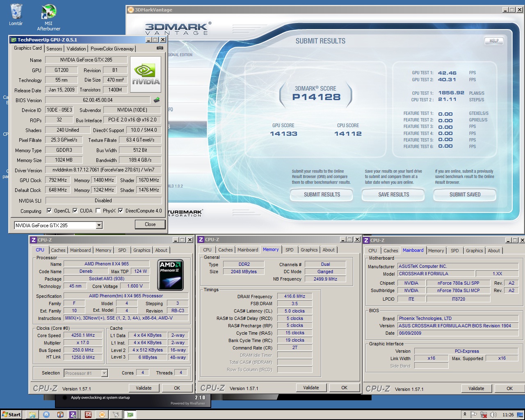This screenshot has width=525, height=420.
Task: Click the P14128 3DMark score
Action: click(316, 97)
